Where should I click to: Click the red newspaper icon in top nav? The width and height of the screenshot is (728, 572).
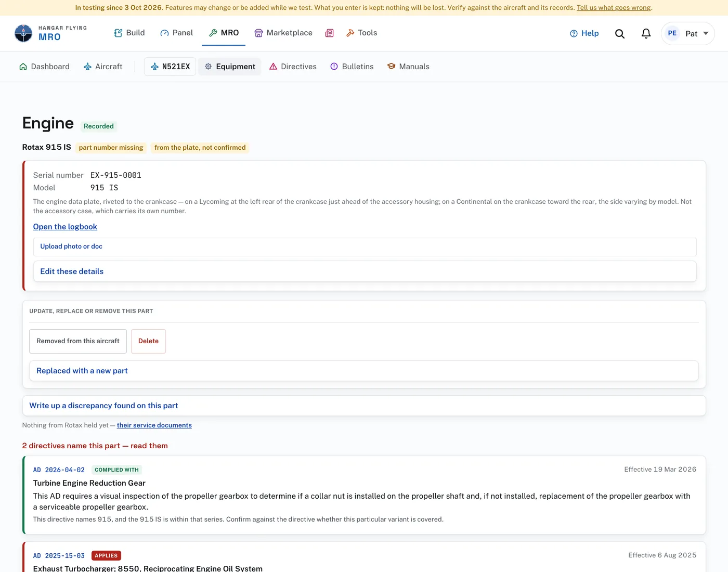coord(329,33)
